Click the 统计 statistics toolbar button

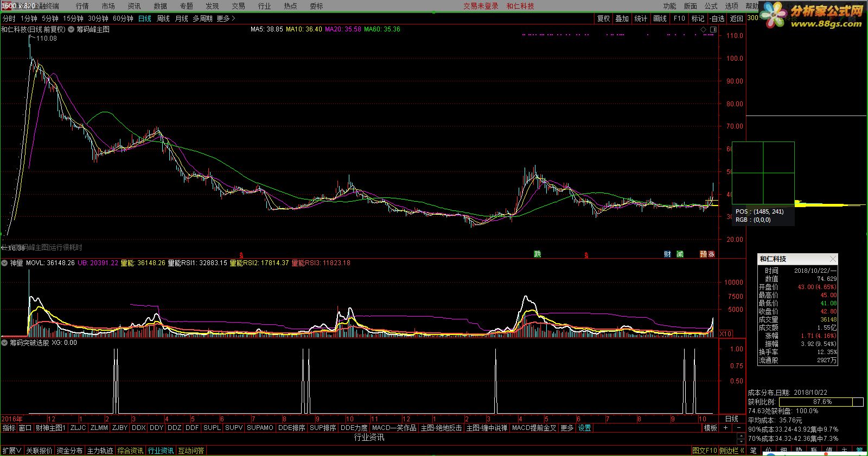(x=641, y=18)
